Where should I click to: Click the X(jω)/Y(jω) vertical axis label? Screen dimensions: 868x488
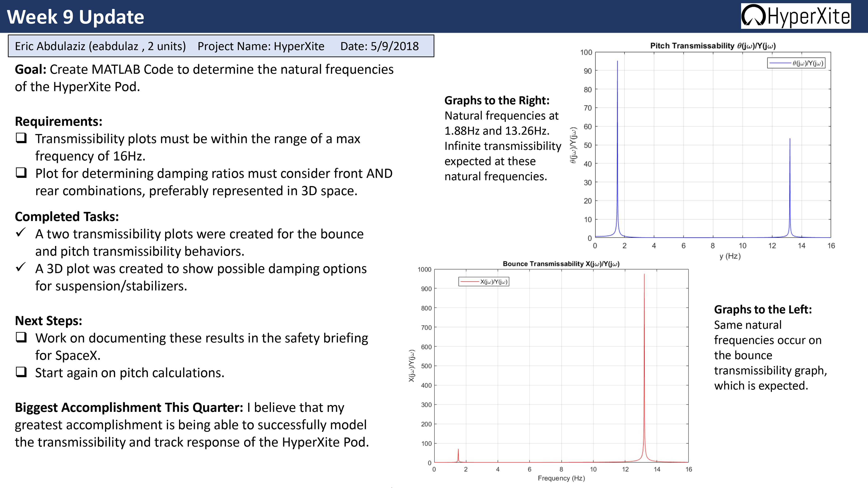pos(411,366)
